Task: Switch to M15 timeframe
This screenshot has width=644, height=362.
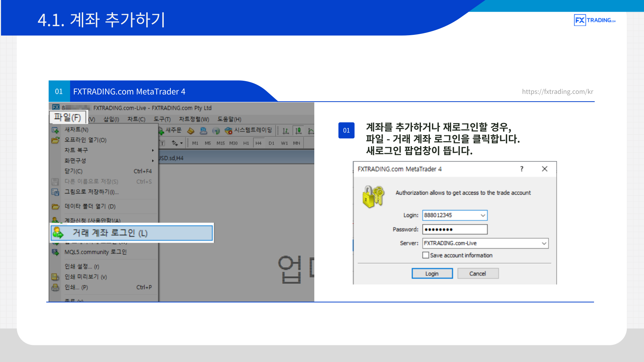Action: [221, 143]
